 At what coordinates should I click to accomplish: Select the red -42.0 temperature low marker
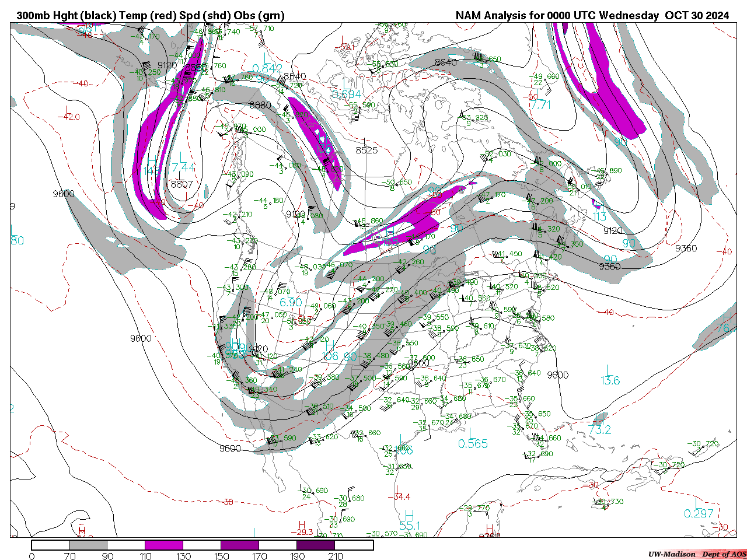point(68,117)
